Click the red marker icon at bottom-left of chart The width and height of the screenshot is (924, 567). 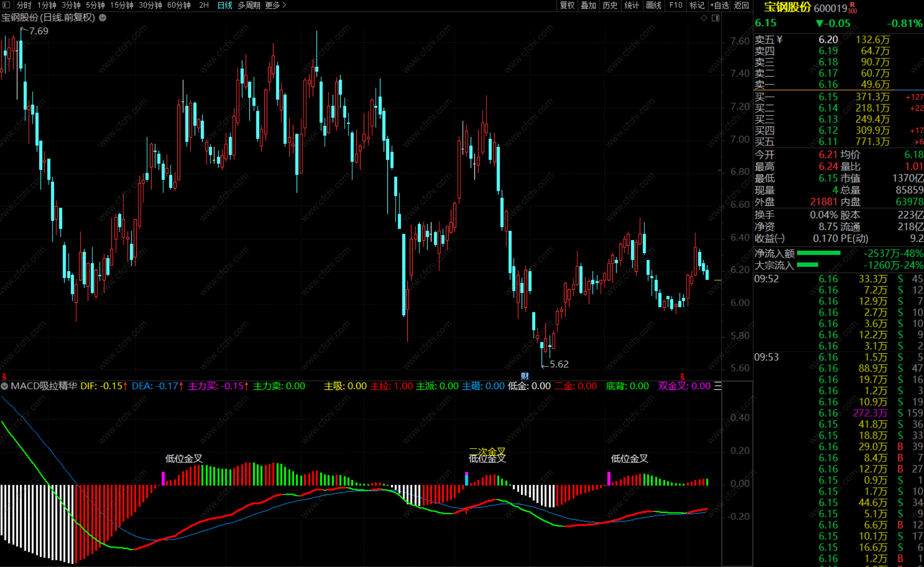(4, 376)
